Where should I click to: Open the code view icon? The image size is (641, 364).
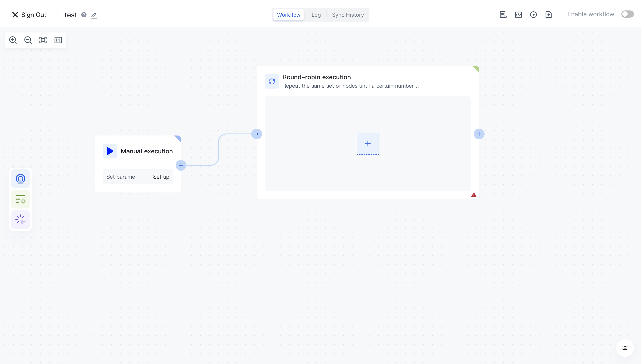pos(518,15)
